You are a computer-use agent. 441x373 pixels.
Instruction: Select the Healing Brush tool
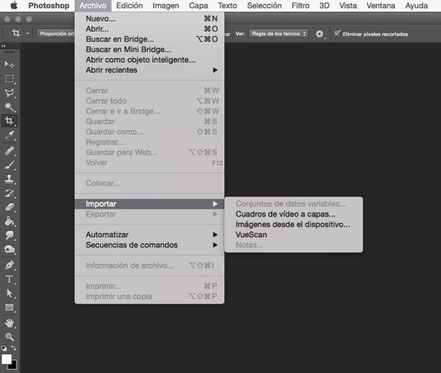[x=9, y=150]
